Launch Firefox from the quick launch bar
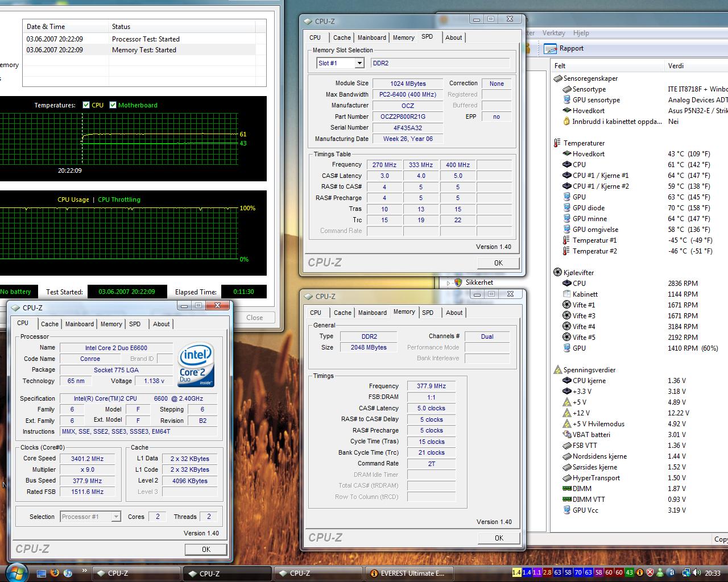Screen dimensions: 728x582 pyautogui.click(x=55, y=573)
